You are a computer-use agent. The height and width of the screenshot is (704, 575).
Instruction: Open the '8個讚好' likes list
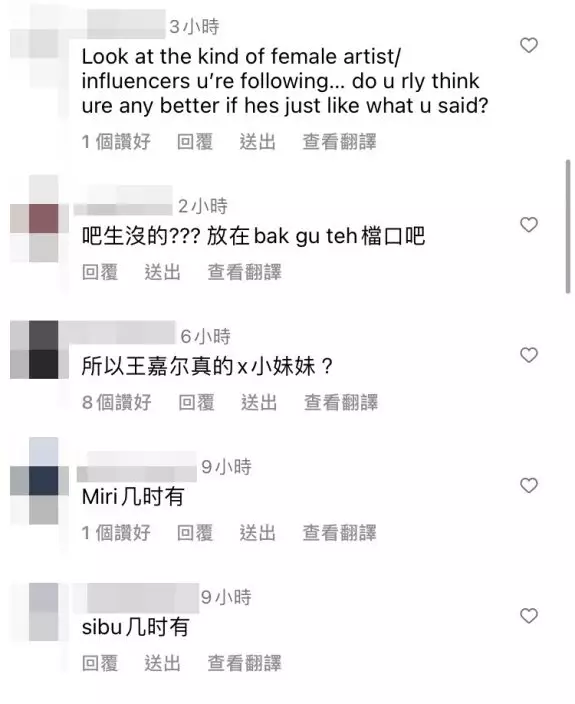[x=116, y=402]
